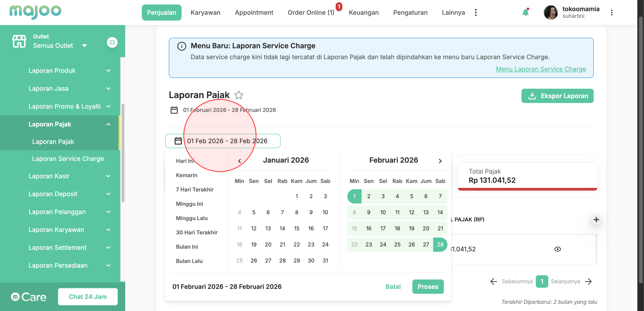Go to next month after Februari 2026
This screenshot has height=311, width=644.
tap(440, 161)
